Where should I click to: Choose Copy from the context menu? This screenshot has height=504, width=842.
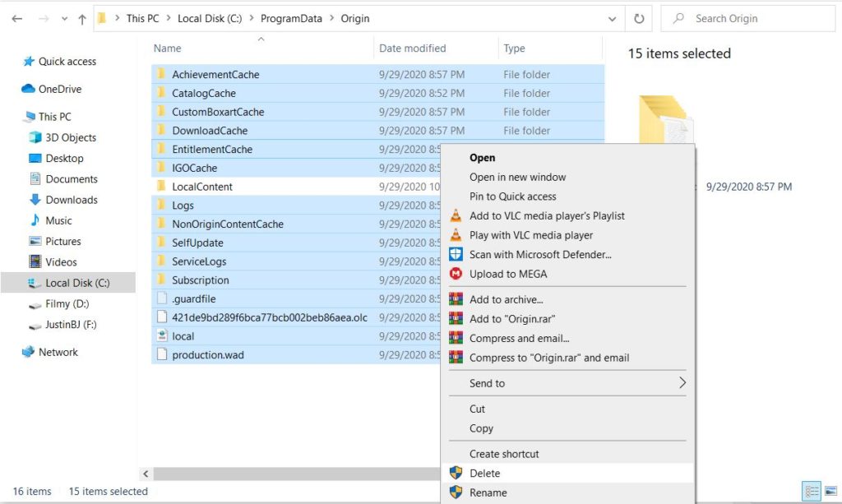481,428
